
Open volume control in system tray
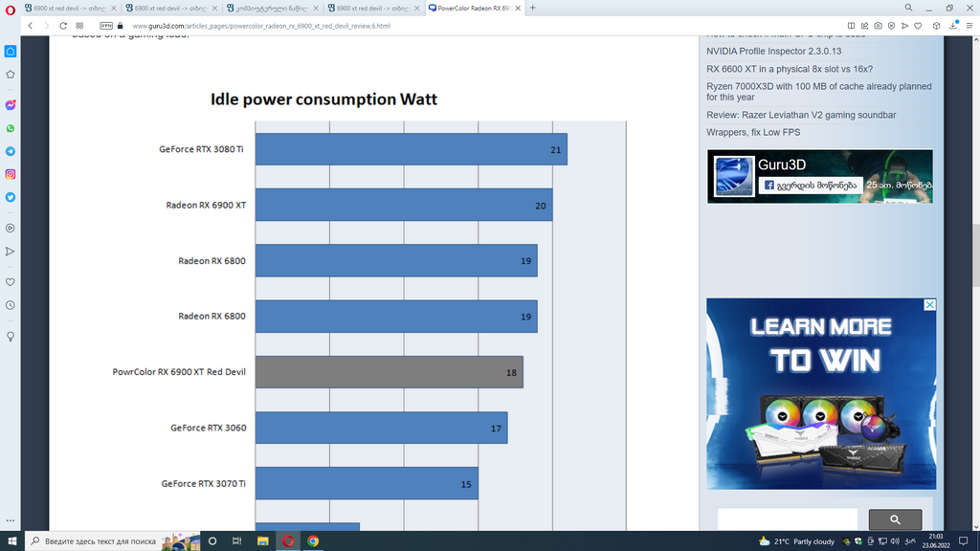895,541
